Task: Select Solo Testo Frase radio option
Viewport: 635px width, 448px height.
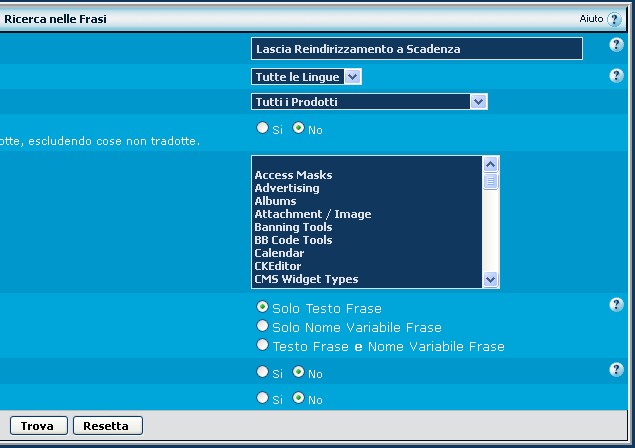Action: 263,308
